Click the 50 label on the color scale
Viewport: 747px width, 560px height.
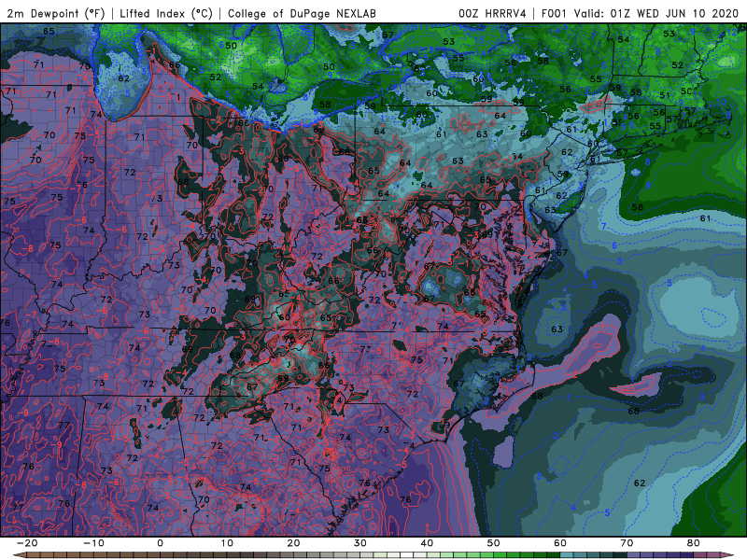point(494,543)
